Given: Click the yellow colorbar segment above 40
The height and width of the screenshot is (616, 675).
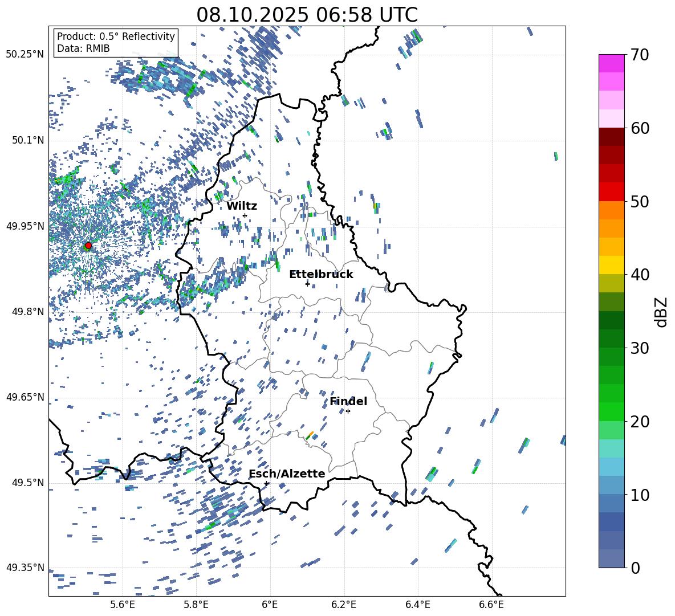Looking at the screenshot, I should pos(611,265).
